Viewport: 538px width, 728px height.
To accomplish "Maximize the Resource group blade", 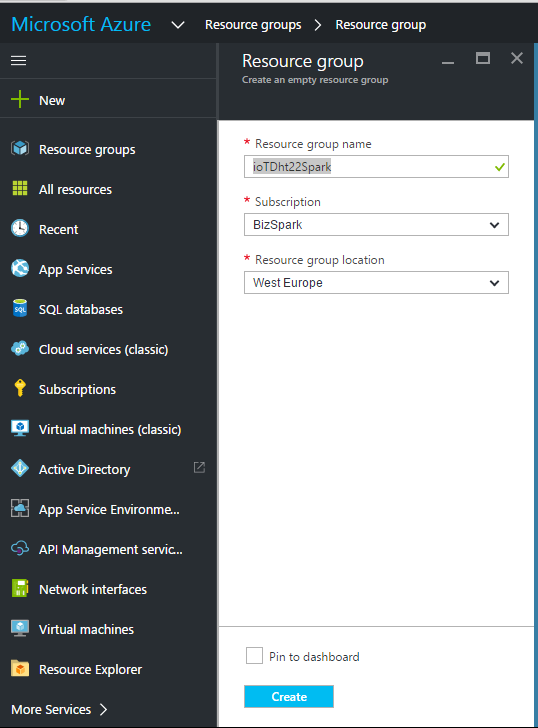I will point(483,58).
